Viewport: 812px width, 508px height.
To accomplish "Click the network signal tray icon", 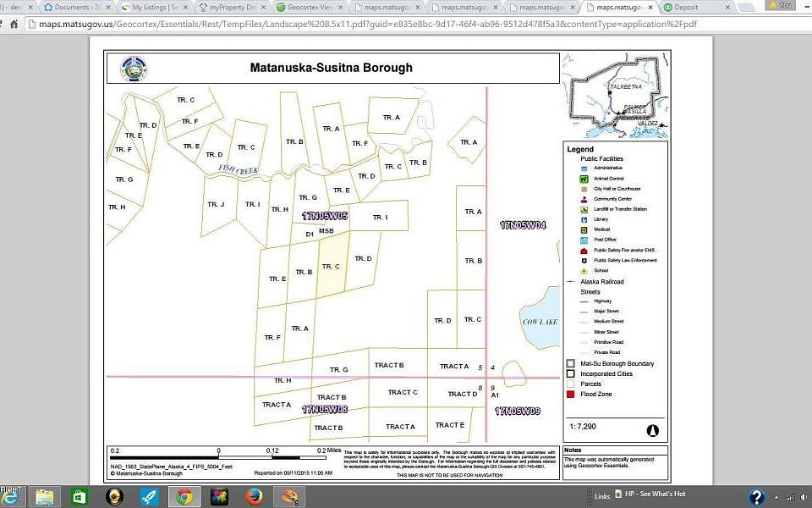I will click(790, 498).
